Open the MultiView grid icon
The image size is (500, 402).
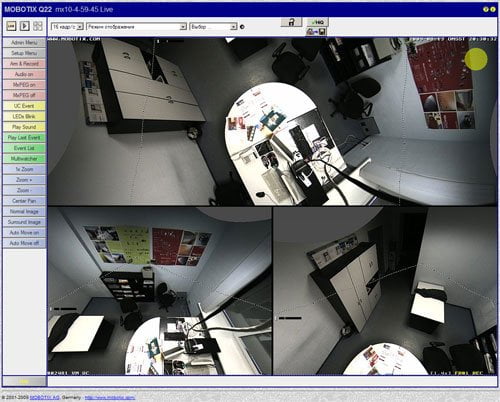click(x=38, y=26)
